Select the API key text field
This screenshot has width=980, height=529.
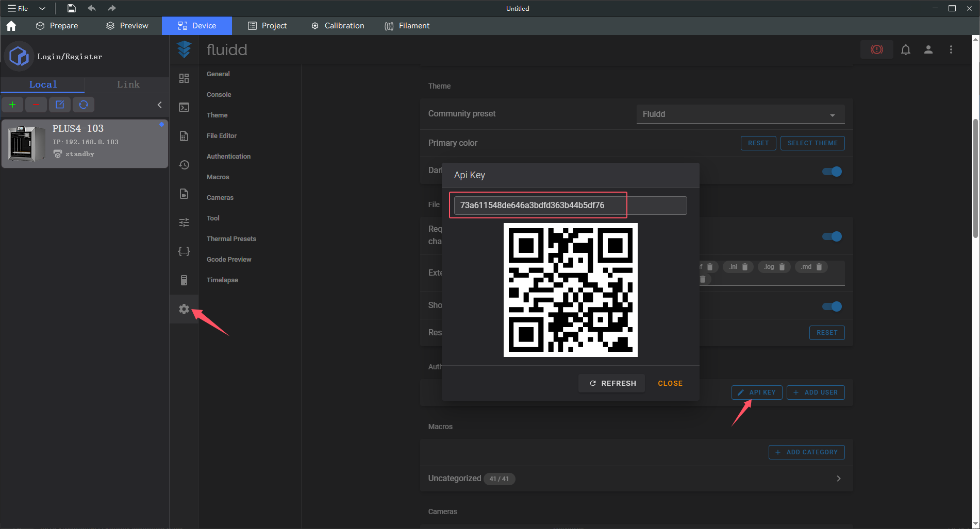point(538,205)
